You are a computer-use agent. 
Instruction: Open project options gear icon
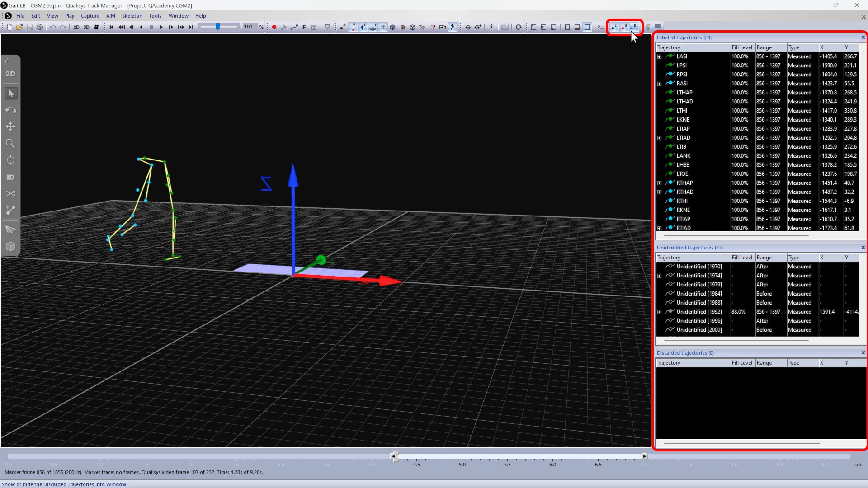[40, 27]
